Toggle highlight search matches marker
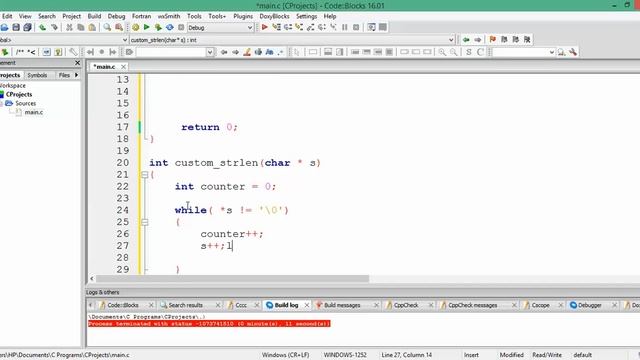Viewport: 640px width, 360px height. click(247, 52)
